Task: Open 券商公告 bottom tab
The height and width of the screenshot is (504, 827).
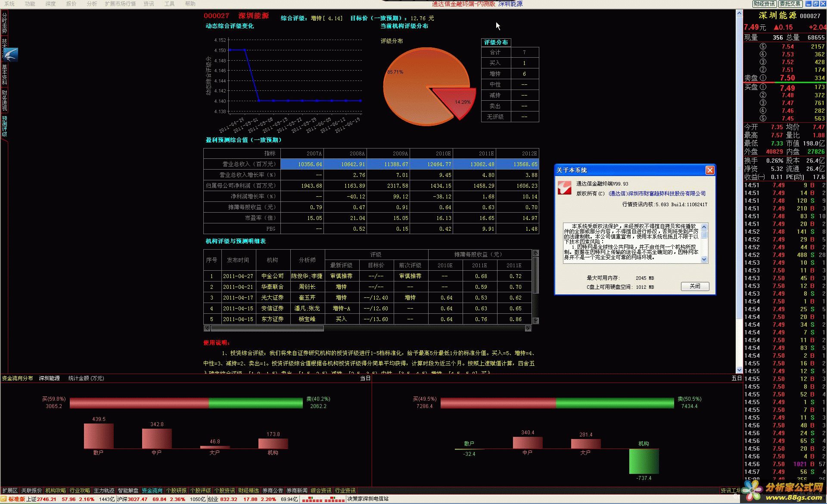Action: click(273, 491)
